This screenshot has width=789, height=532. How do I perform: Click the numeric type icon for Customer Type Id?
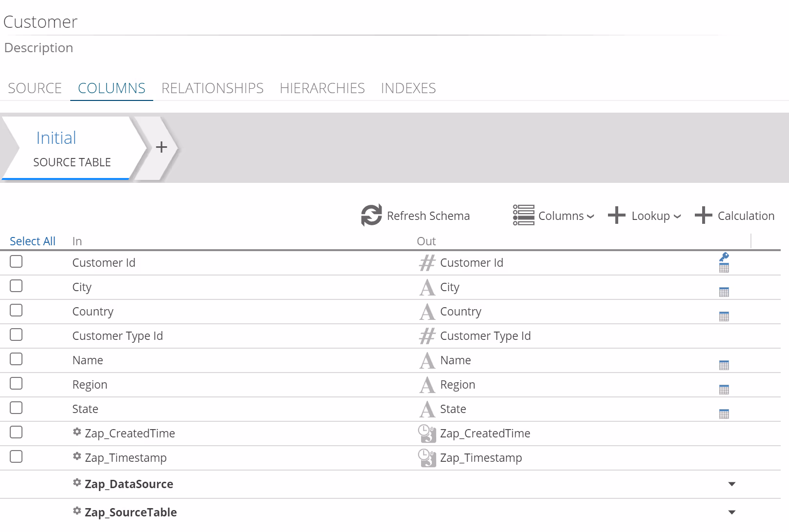pos(427,336)
